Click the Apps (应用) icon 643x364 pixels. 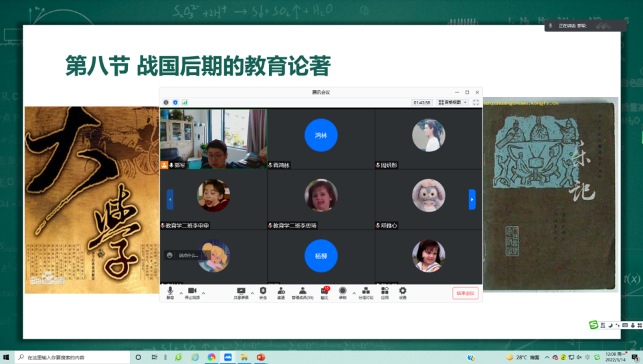385,292
